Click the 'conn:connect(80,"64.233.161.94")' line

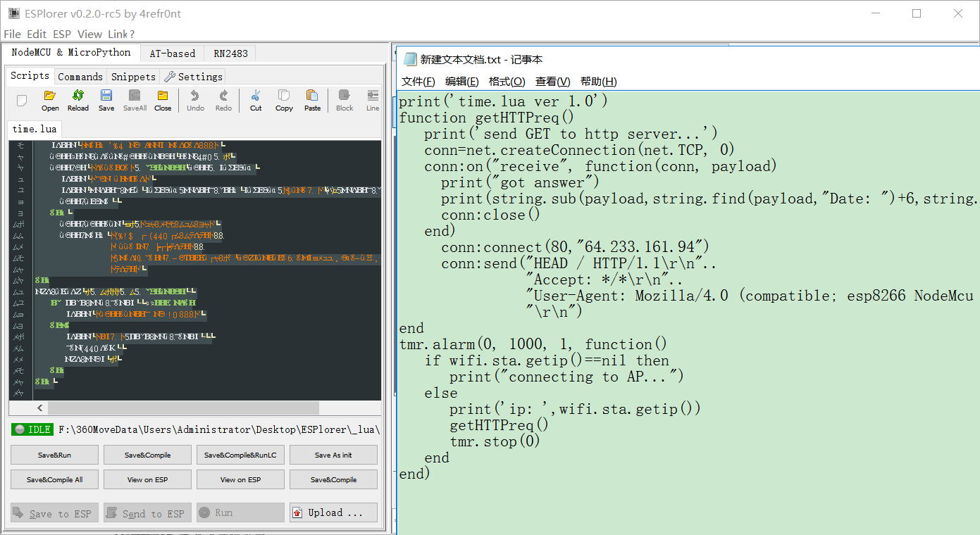pyautogui.click(x=575, y=247)
